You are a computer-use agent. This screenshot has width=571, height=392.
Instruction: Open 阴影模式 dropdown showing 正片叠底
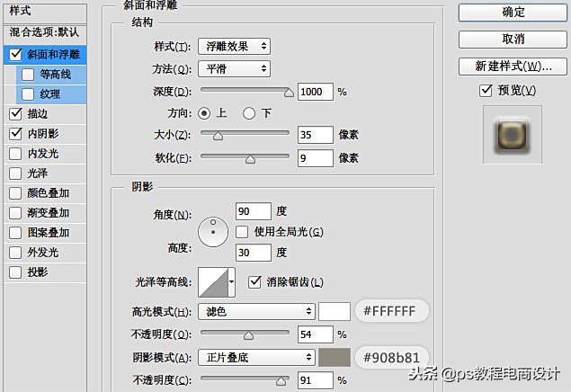pyautogui.click(x=257, y=358)
